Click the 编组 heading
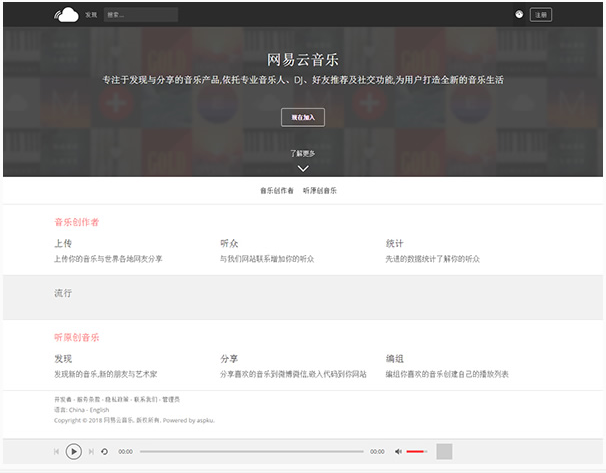The image size is (606, 473). point(395,359)
